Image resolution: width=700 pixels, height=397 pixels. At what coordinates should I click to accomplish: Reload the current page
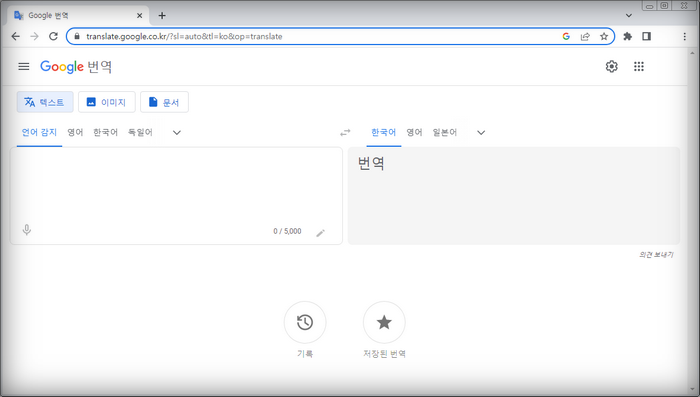point(54,37)
